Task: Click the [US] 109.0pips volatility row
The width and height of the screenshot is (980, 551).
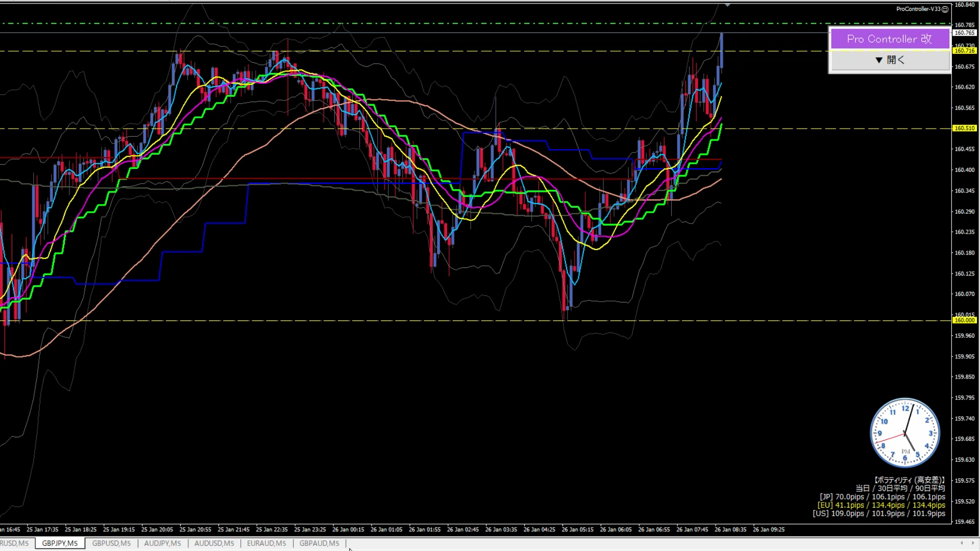Action: (x=879, y=514)
